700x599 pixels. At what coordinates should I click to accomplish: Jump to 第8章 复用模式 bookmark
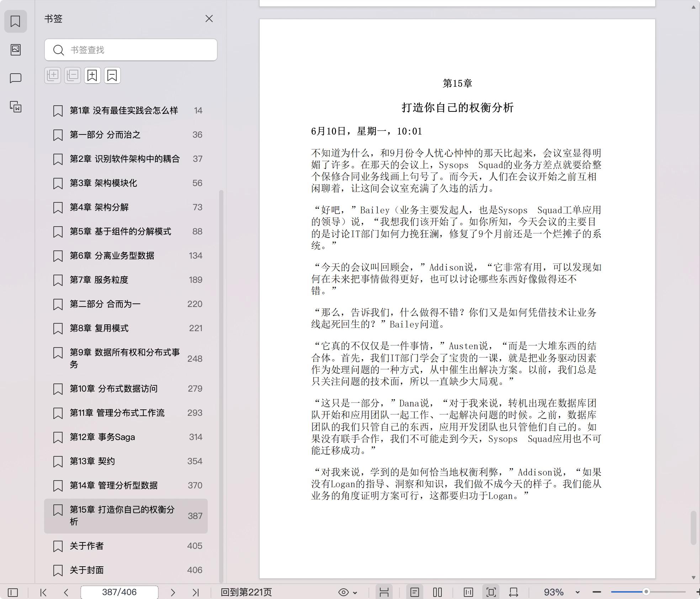coord(126,328)
